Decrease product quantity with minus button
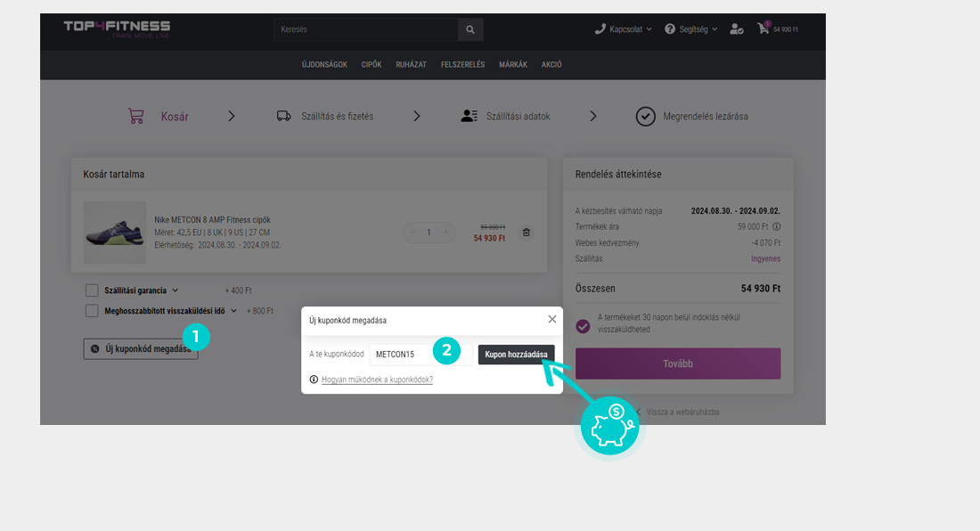Viewport: 980px width, 531px height. (412, 233)
